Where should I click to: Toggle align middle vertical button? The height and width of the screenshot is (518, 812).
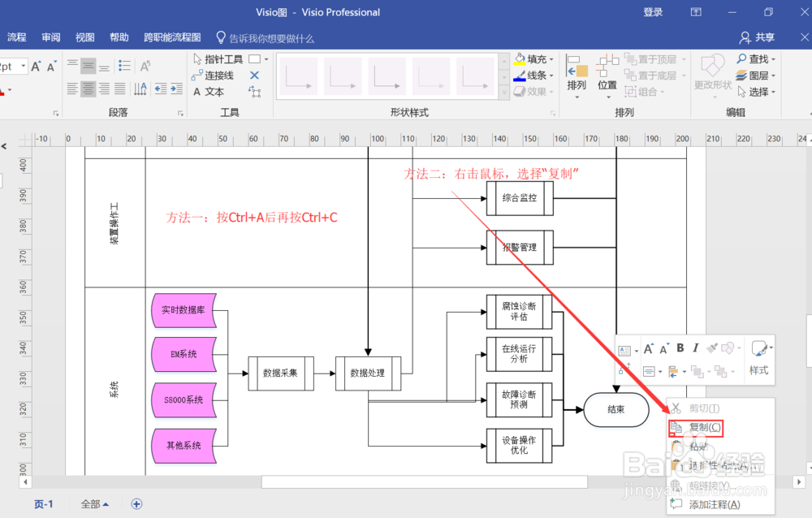point(88,66)
